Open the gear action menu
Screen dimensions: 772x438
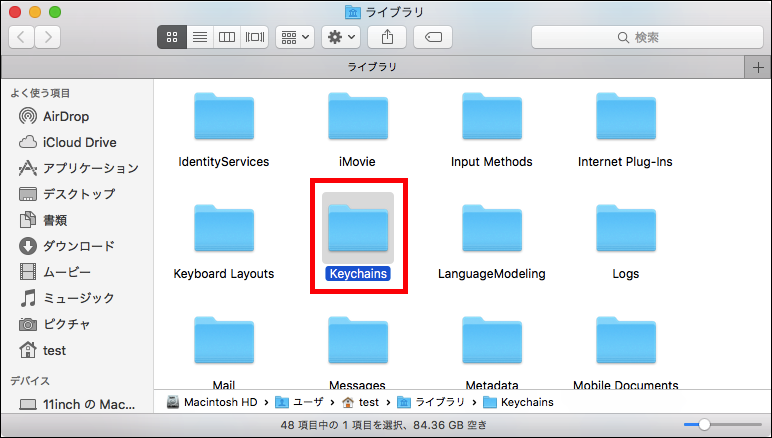click(x=341, y=37)
